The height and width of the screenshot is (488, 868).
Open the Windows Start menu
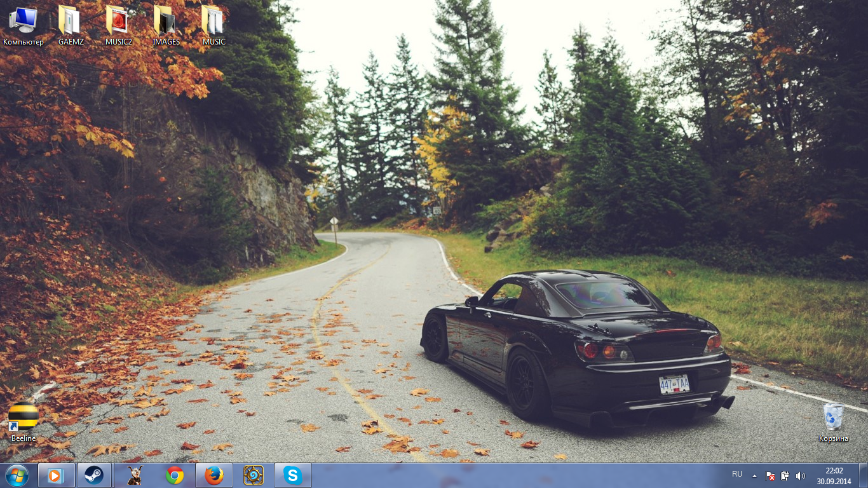(17, 475)
